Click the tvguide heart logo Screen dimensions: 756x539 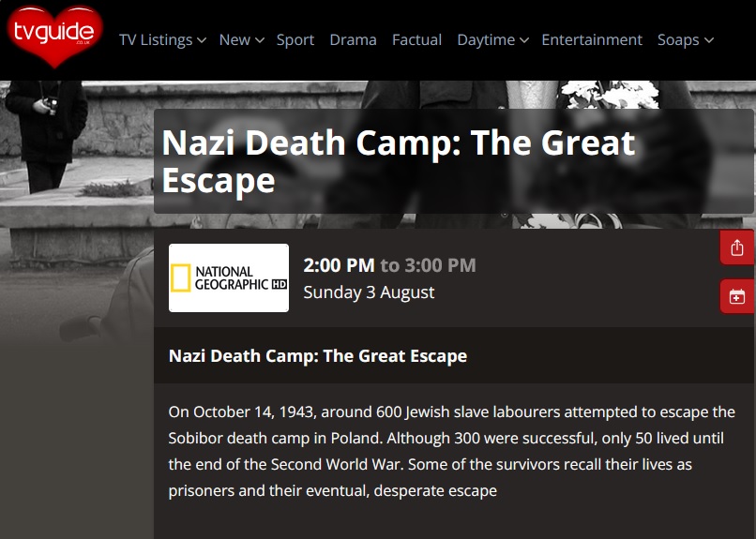[54, 37]
